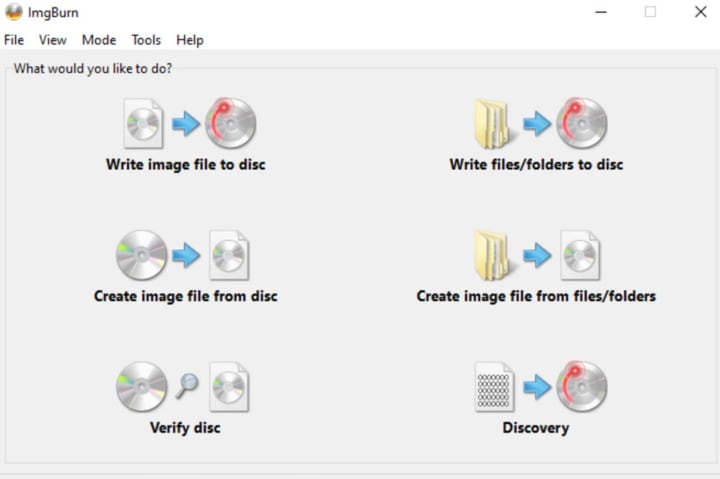The width and height of the screenshot is (720, 479).
Task: Click the Verify disc icon
Action: coord(183,387)
